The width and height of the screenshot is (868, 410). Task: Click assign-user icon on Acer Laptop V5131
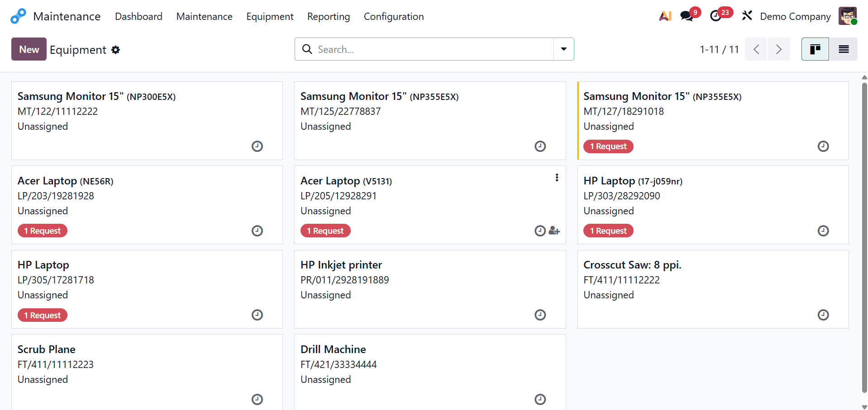(554, 231)
